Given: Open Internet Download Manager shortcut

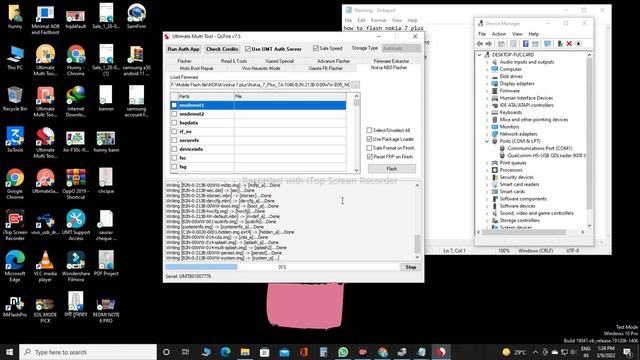Looking at the screenshot, I should (76, 102).
